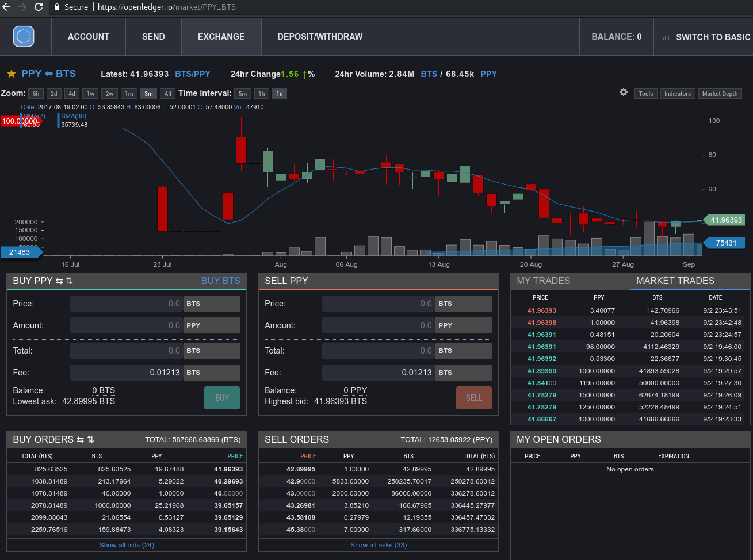The width and height of the screenshot is (753, 560).
Task: Click the horizontal swap arrows next to BUY ORDERS
Action: point(80,440)
